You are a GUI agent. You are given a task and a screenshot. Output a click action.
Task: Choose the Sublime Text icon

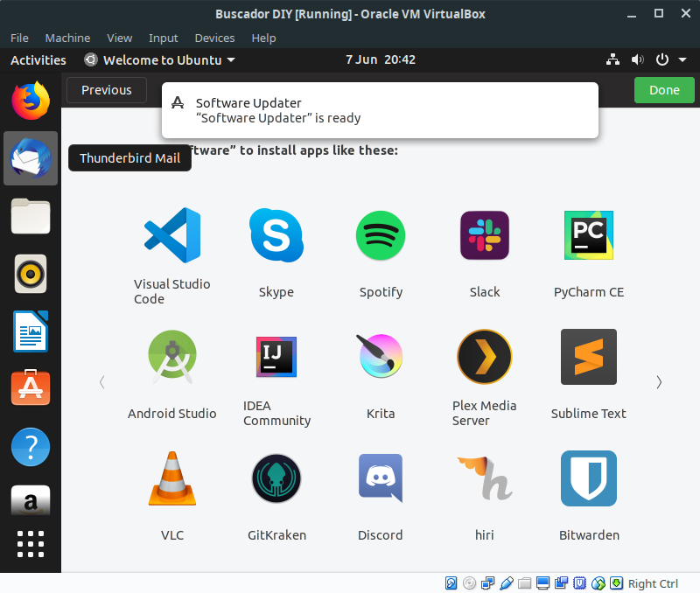[588, 357]
